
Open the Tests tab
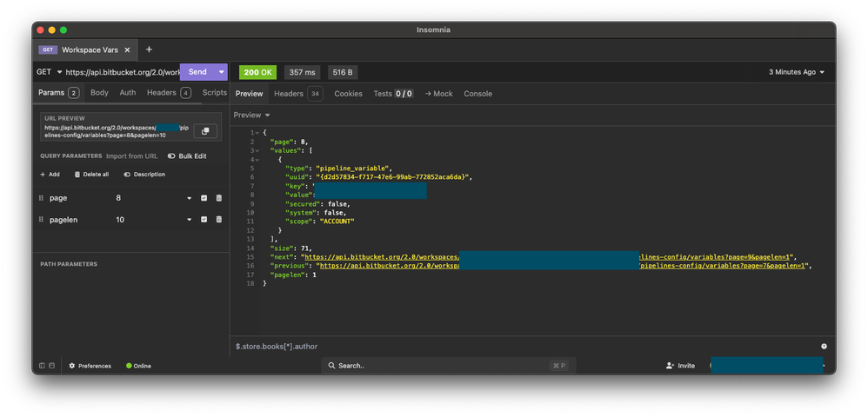[393, 94]
